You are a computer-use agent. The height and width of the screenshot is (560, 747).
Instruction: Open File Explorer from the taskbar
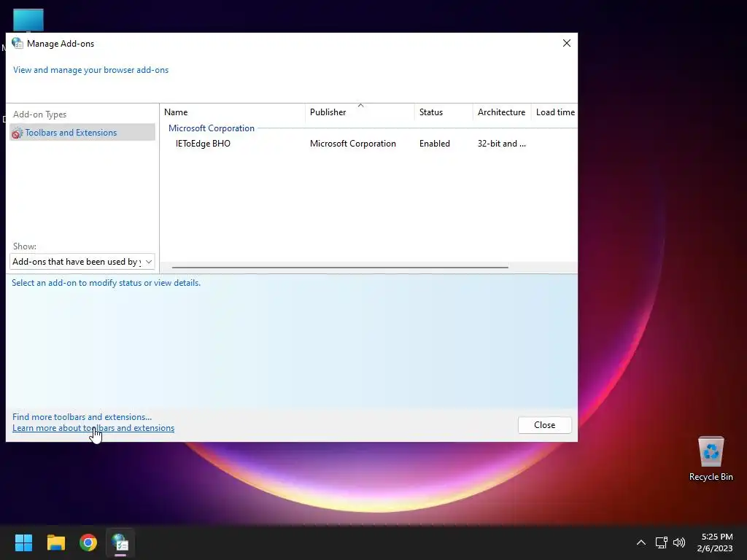55,542
